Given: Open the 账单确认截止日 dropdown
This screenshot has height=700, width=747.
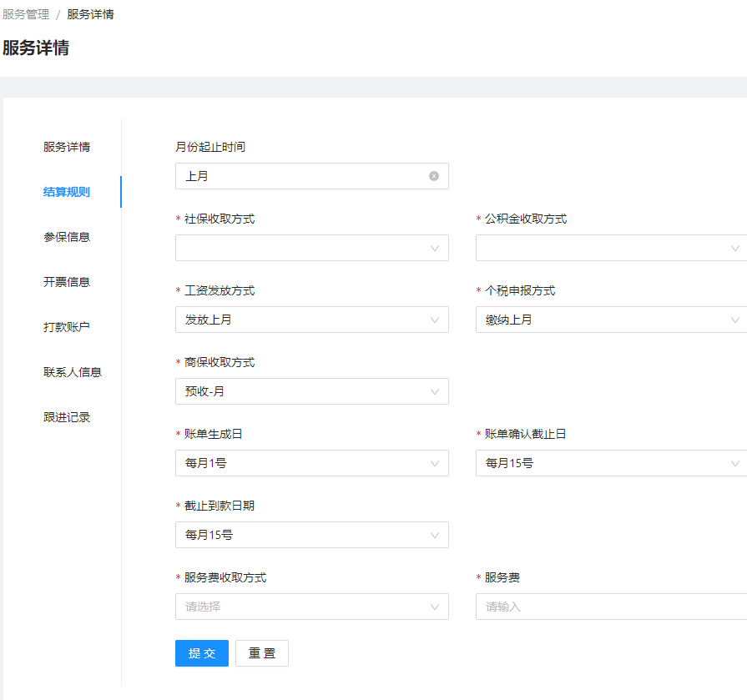Looking at the screenshot, I should click(611, 463).
